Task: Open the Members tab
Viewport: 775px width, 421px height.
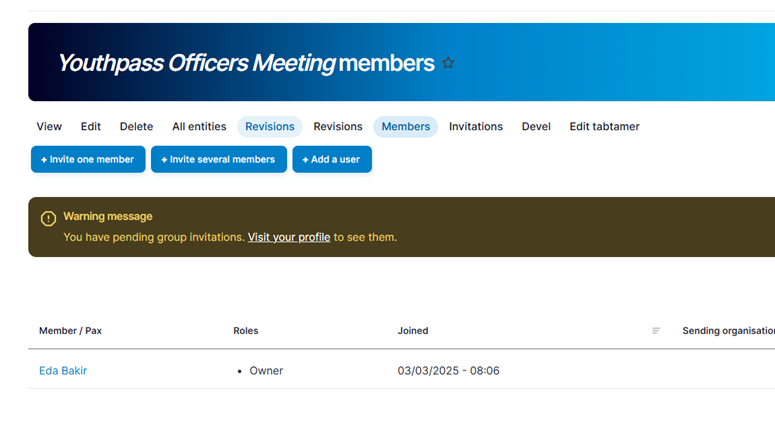Action: (x=405, y=126)
